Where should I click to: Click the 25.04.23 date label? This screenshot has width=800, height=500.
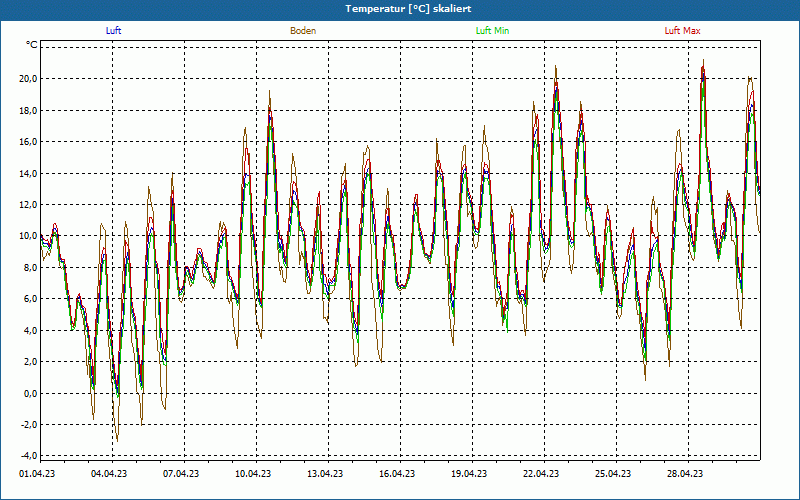click(x=613, y=474)
